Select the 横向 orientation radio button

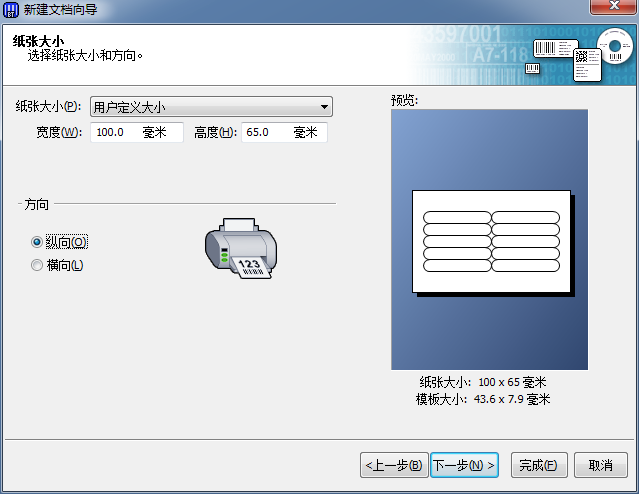pyautogui.click(x=37, y=265)
